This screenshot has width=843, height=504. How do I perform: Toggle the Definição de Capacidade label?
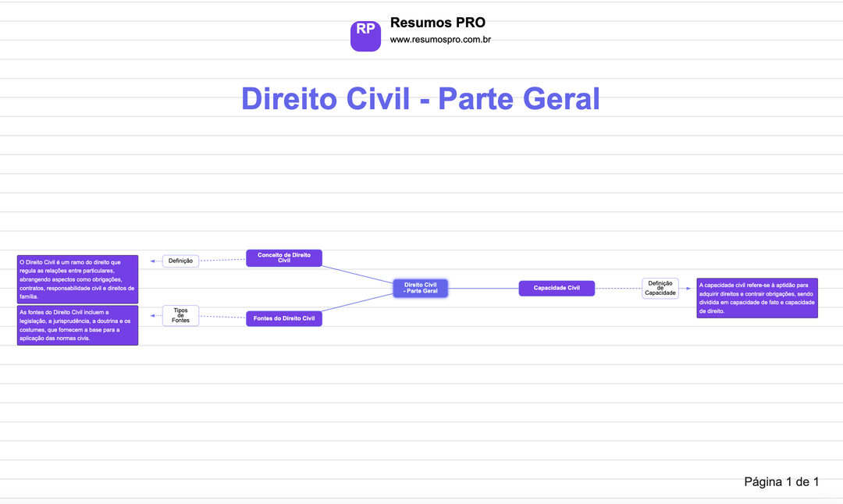point(660,288)
